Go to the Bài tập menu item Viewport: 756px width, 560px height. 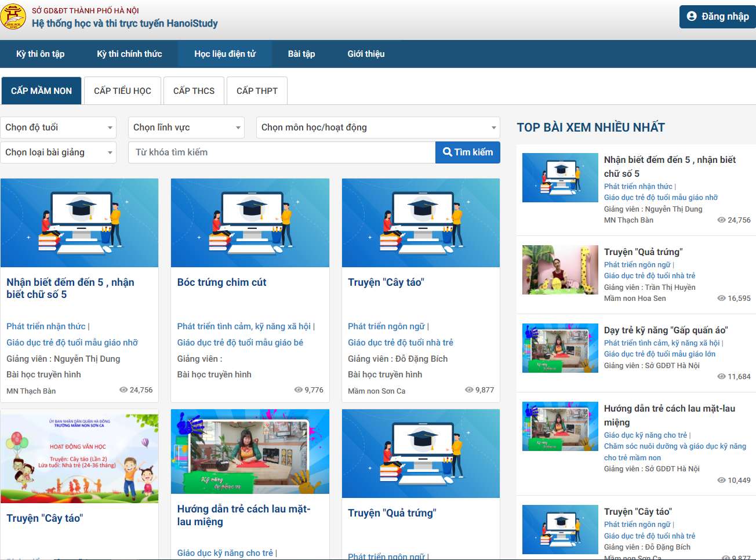(x=301, y=54)
